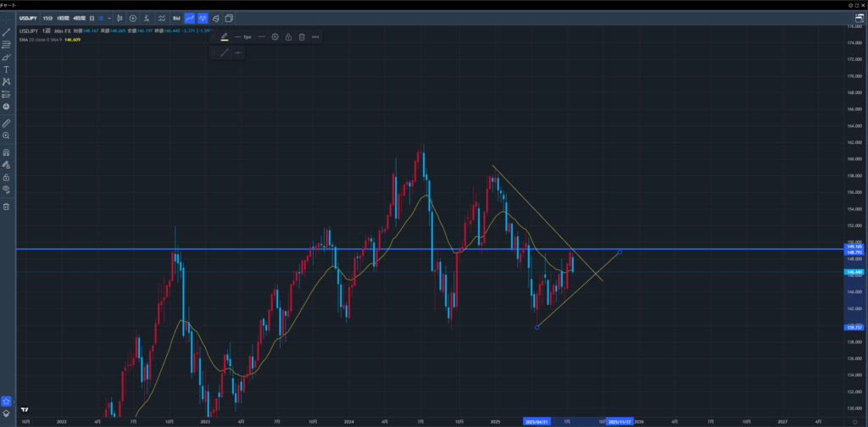Viewport: 868px width, 427px height.
Task: Click the 139.737 price axis label
Action: click(x=856, y=327)
